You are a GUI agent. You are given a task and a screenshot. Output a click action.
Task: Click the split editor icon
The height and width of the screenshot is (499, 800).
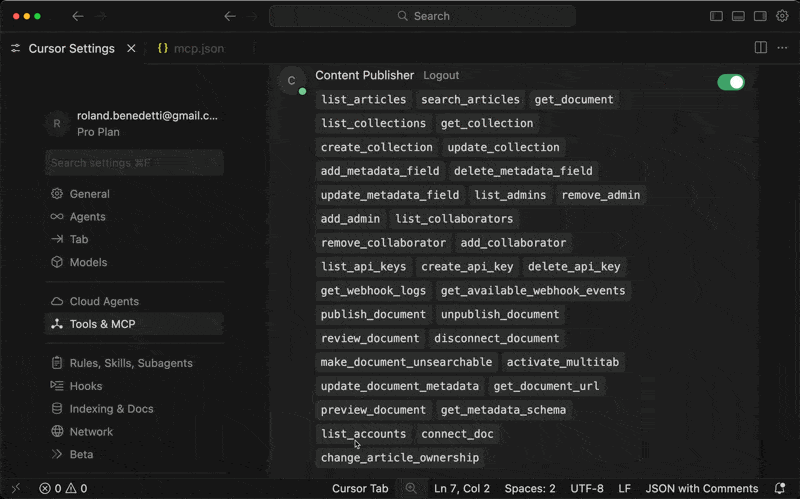pyautogui.click(x=761, y=48)
